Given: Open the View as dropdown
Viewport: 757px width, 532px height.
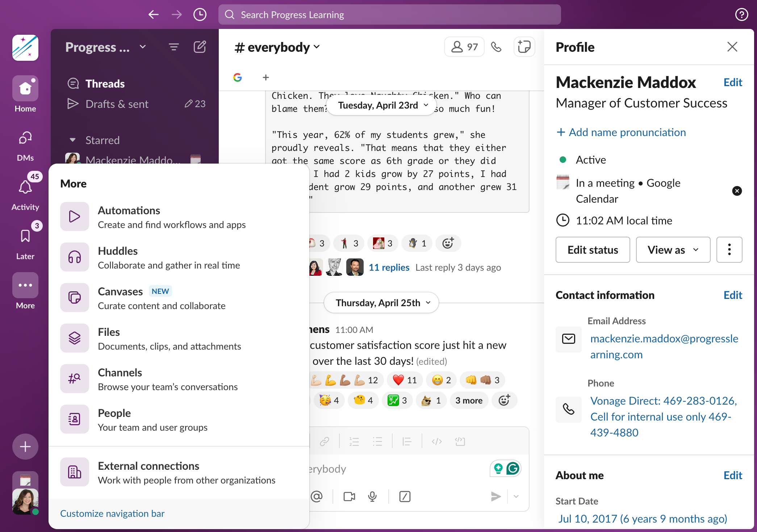Looking at the screenshot, I should (673, 250).
